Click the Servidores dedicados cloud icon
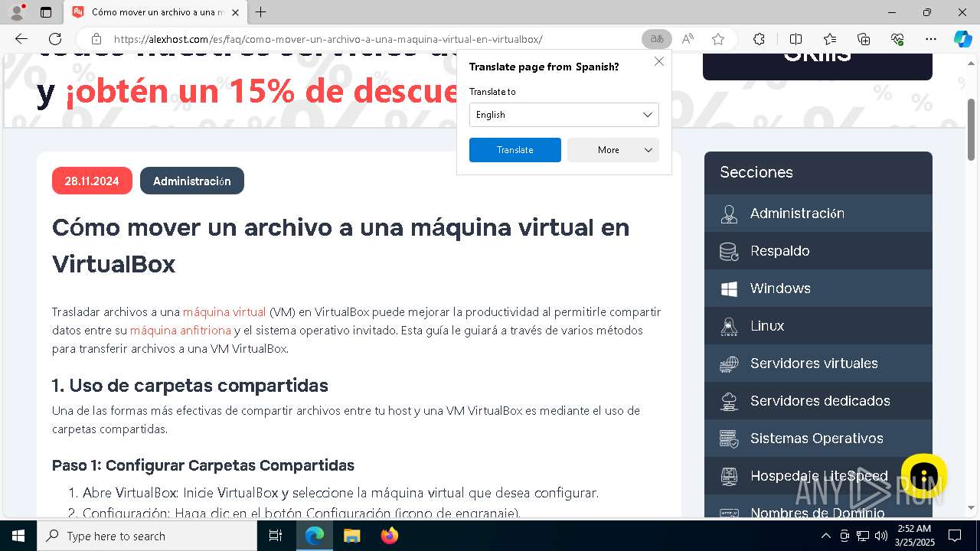This screenshot has height=551, width=980. coord(729,401)
